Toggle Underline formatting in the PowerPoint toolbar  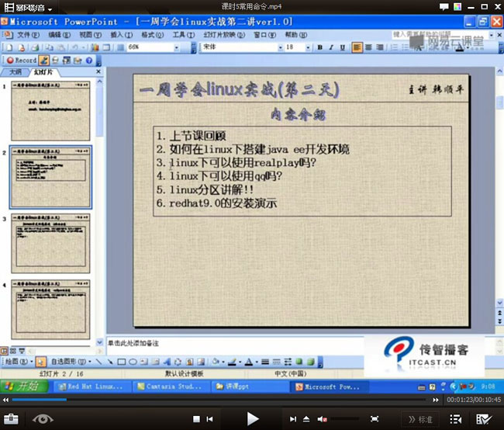tap(342, 47)
